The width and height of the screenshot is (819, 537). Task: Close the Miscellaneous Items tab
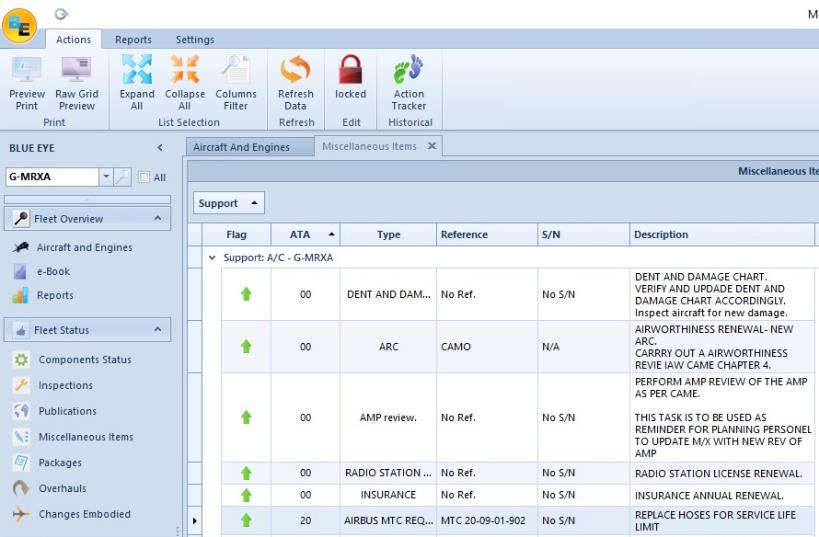coord(432,146)
